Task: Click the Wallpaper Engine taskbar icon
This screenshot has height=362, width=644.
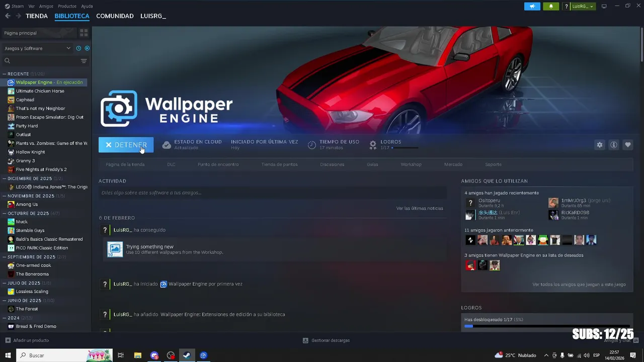Action: point(203,355)
